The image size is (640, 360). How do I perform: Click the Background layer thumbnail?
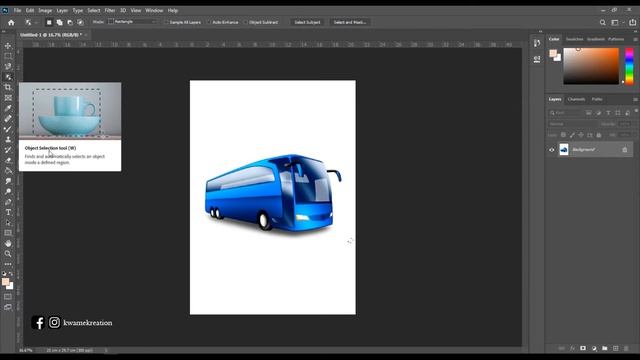coord(564,150)
